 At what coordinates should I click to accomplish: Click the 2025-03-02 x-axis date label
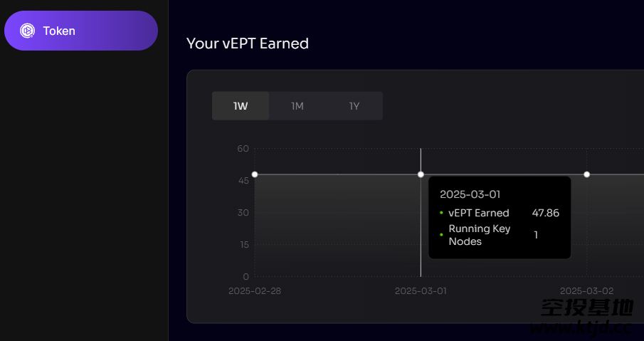[x=586, y=291]
